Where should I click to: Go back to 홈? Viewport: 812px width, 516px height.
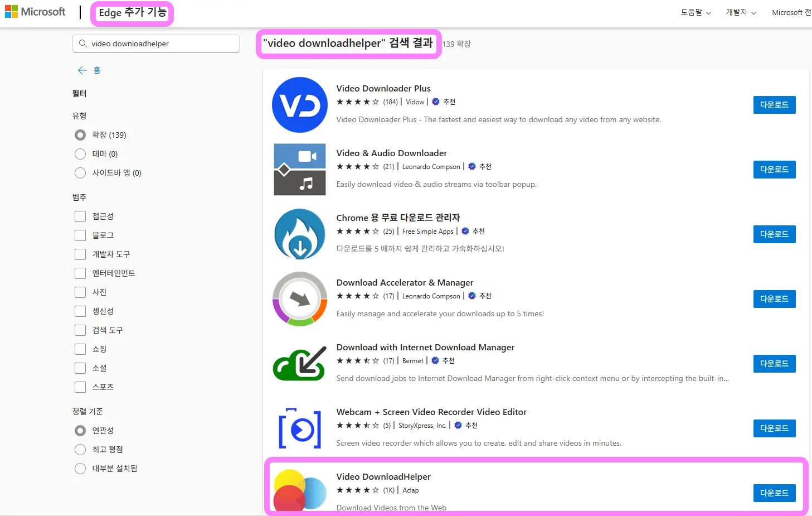pos(96,70)
